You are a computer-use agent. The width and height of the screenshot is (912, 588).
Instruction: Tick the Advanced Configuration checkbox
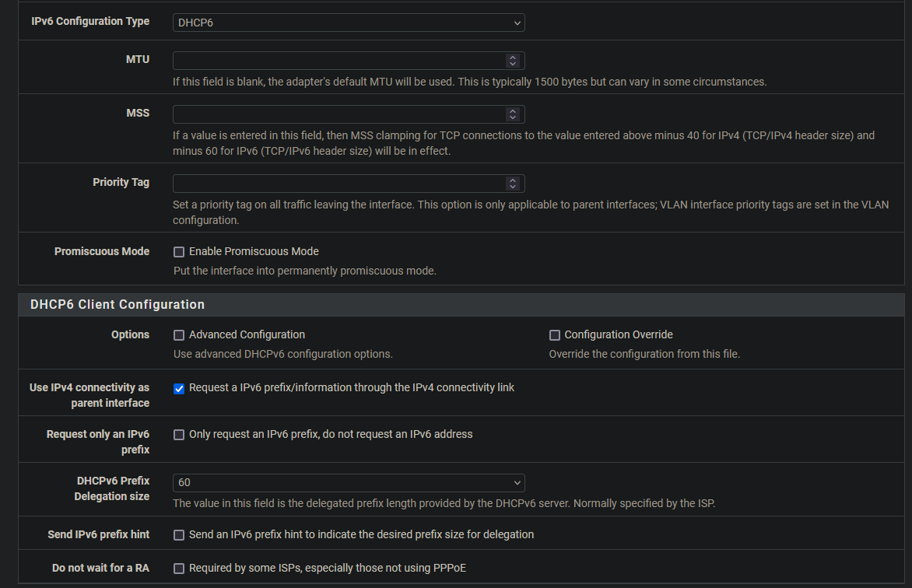coord(179,335)
